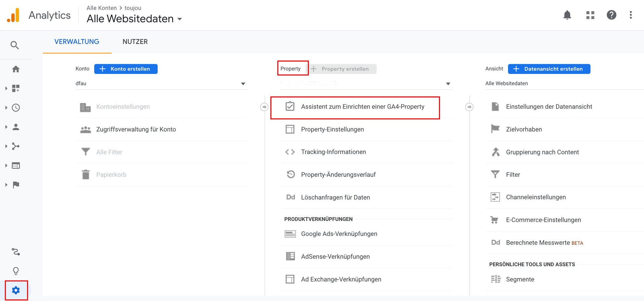
Task: Open Tracking-Informationen under Property
Action: coord(333,152)
